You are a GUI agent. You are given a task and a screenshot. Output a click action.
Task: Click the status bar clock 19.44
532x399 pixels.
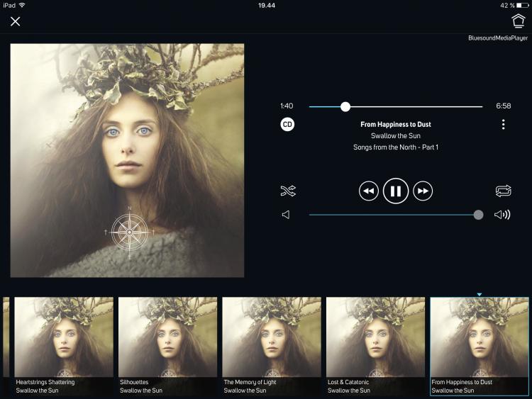(x=266, y=6)
